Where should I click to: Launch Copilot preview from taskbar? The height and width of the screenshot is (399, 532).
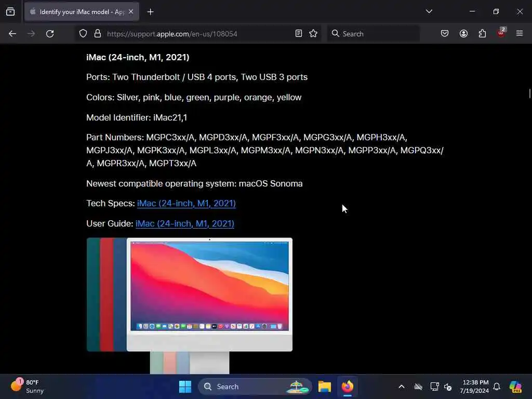[515, 387]
